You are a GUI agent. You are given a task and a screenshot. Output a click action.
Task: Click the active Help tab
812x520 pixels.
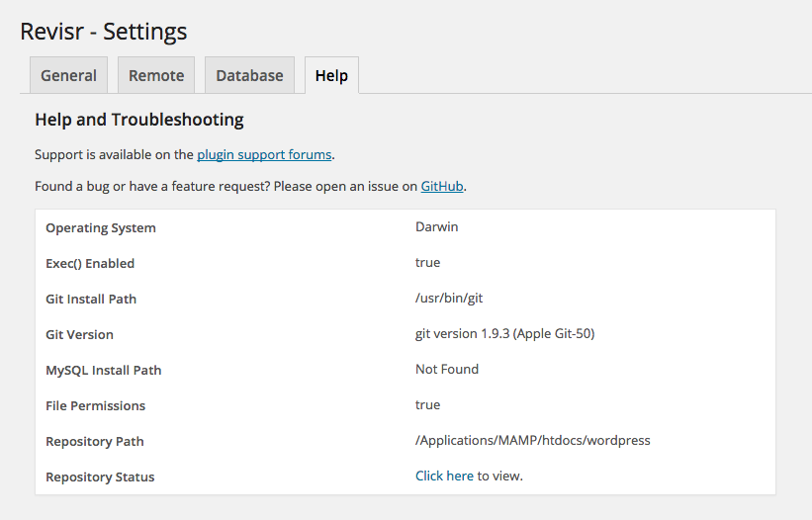331,75
